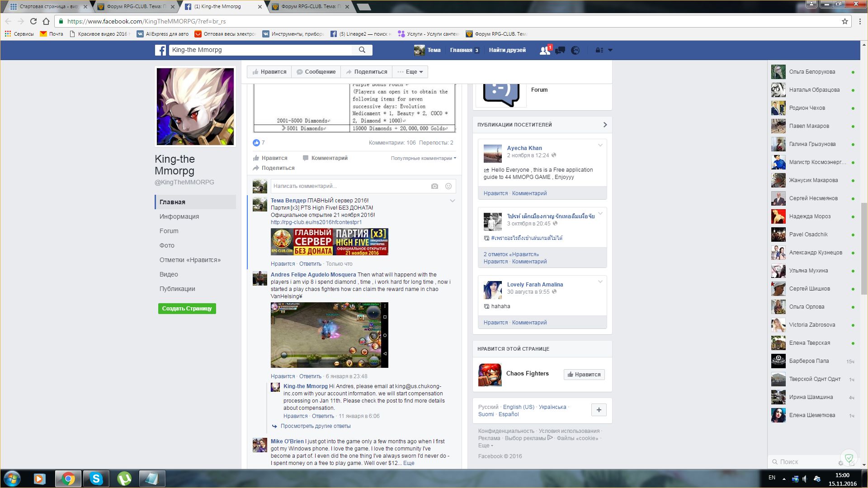
Task: Click camera icon in comment box
Action: (434, 186)
